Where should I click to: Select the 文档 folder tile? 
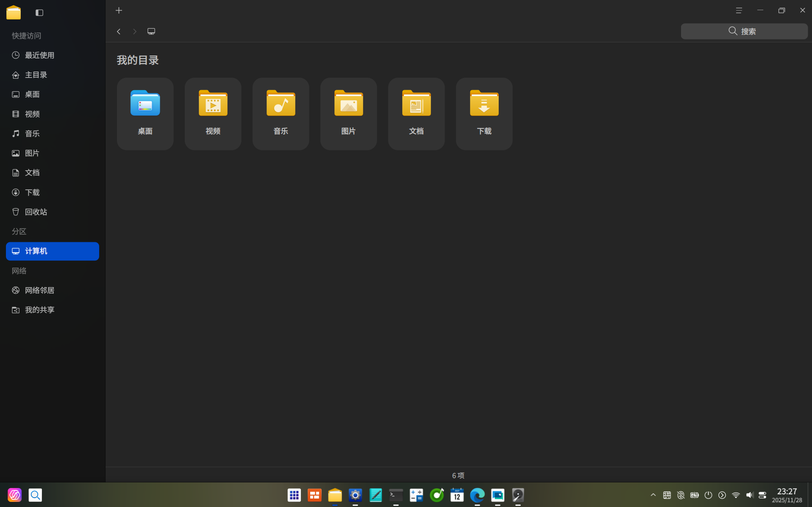pyautogui.click(x=416, y=114)
